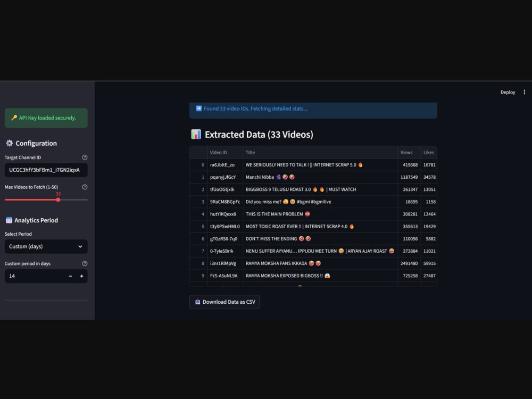Click the BIGGBOSS 9 TELUGU ROAST 3.0 title

point(320,189)
